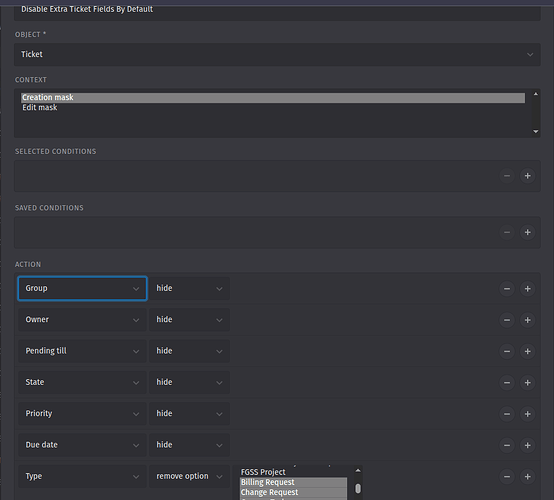This screenshot has width=554, height=500.
Task: Click the Context list down scroll arrow
Action: pos(536,131)
